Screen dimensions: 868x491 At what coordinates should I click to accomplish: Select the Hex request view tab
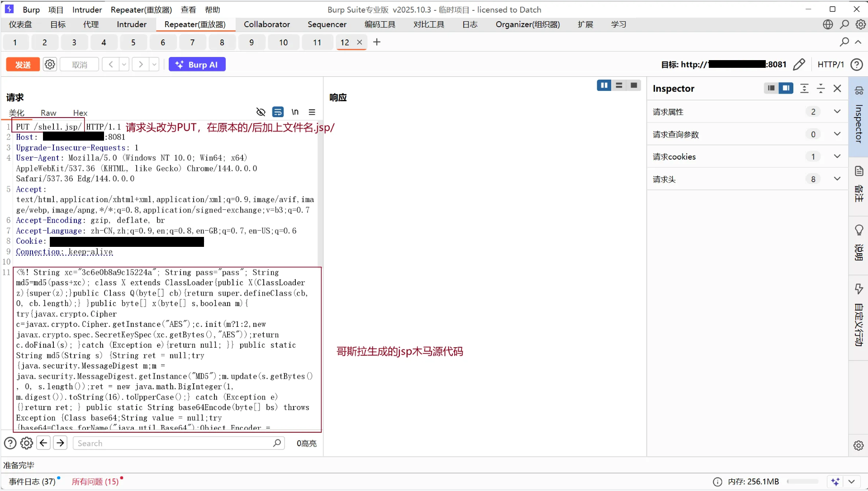pyautogui.click(x=80, y=113)
